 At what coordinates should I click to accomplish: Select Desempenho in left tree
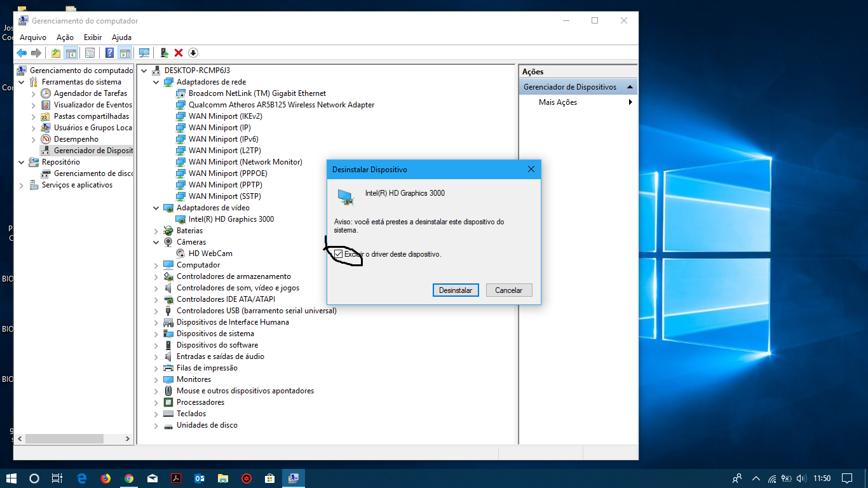click(76, 139)
